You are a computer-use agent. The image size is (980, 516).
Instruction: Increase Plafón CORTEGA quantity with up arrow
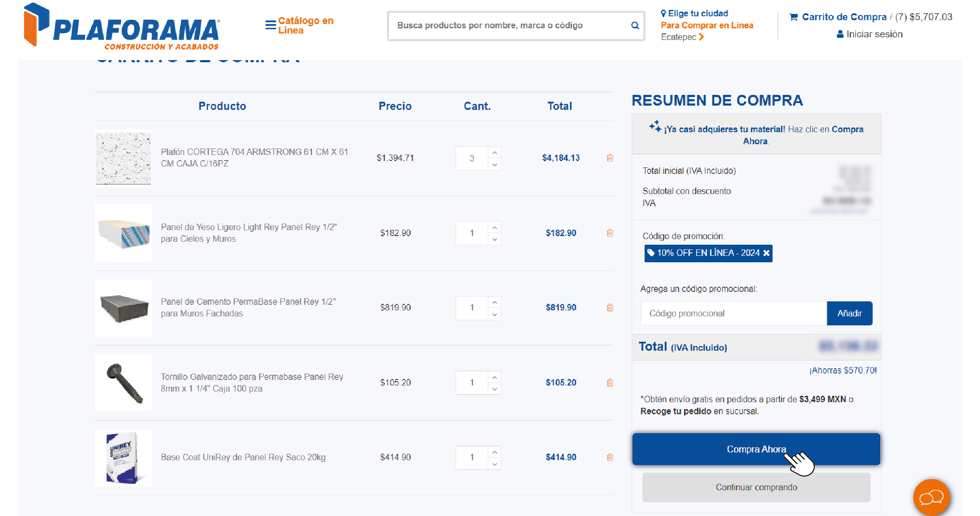click(495, 153)
